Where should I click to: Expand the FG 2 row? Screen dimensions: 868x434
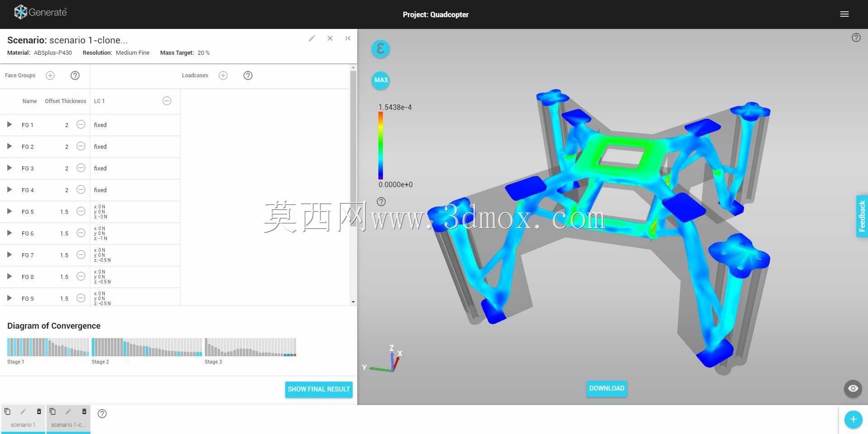point(9,146)
